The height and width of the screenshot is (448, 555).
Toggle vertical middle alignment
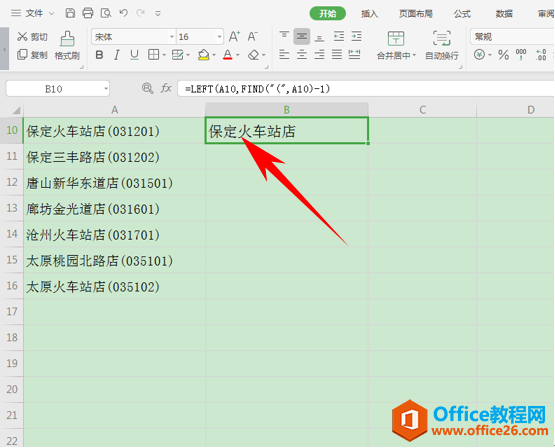tap(302, 36)
